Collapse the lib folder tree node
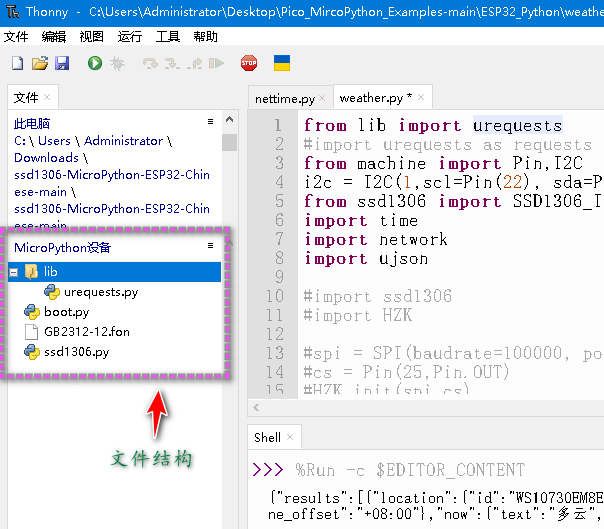Image resolution: width=604 pixels, height=529 pixels. point(14,272)
